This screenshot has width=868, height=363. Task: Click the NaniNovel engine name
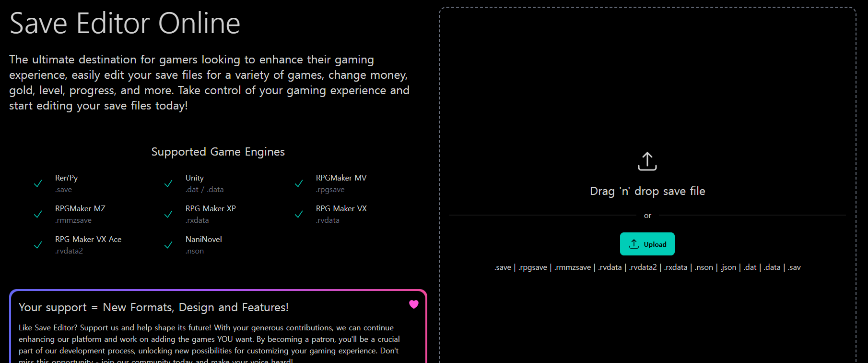coord(204,239)
